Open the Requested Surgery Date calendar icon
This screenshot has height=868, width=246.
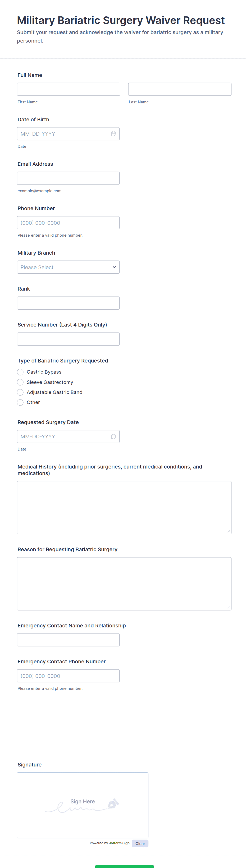pos(113,436)
